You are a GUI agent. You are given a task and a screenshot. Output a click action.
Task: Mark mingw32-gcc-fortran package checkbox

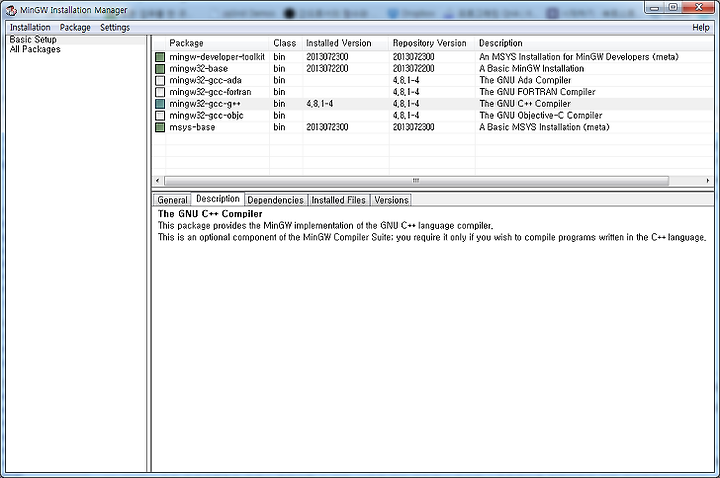click(160, 92)
